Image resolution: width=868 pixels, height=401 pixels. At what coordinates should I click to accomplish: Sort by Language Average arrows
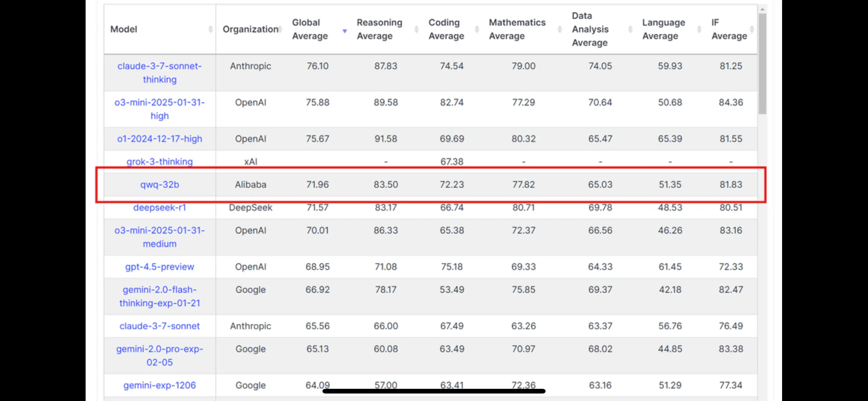[x=699, y=29]
